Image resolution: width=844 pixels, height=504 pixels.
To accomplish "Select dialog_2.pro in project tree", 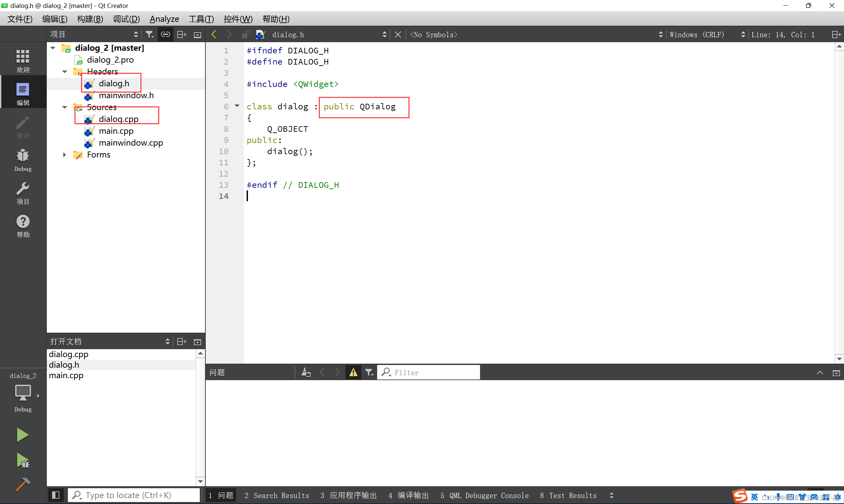I will tap(110, 60).
